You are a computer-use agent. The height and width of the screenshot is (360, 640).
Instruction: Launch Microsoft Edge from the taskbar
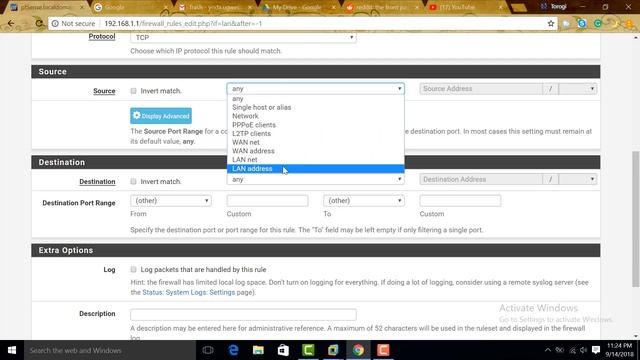tap(233, 350)
